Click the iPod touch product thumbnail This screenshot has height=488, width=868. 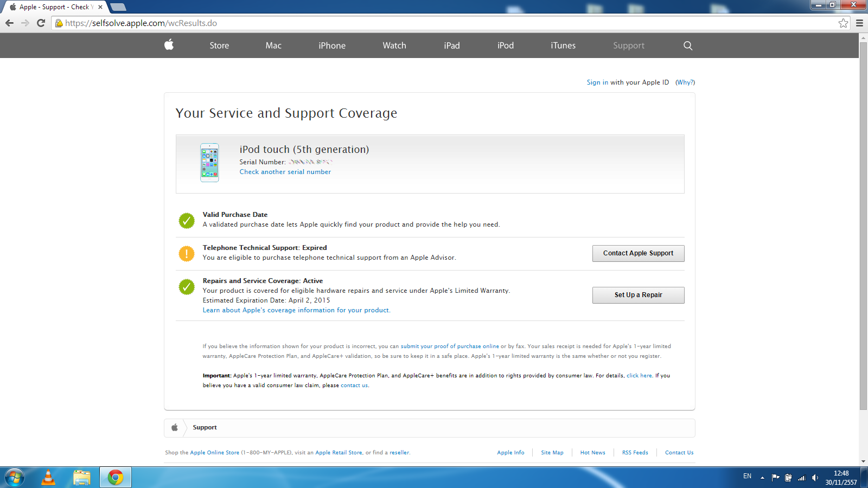point(209,163)
